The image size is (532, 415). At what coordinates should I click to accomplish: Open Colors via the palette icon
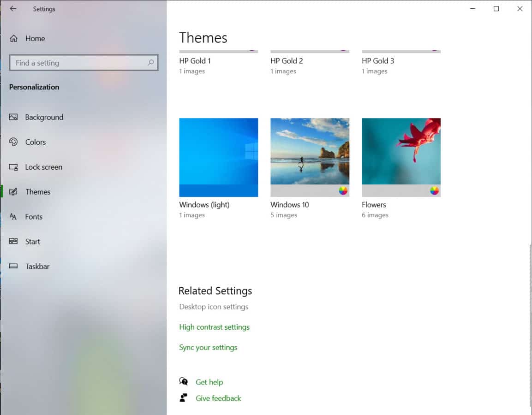click(x=13, y=142)
